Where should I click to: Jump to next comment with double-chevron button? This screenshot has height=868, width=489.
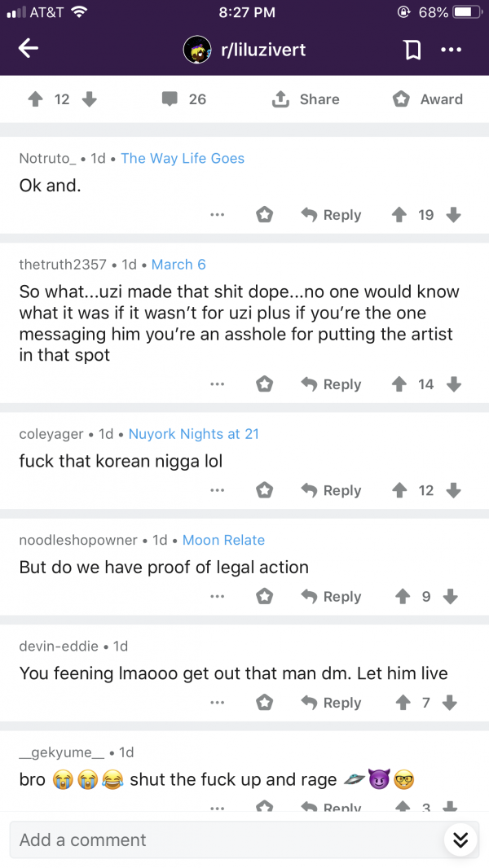point(460,840)
